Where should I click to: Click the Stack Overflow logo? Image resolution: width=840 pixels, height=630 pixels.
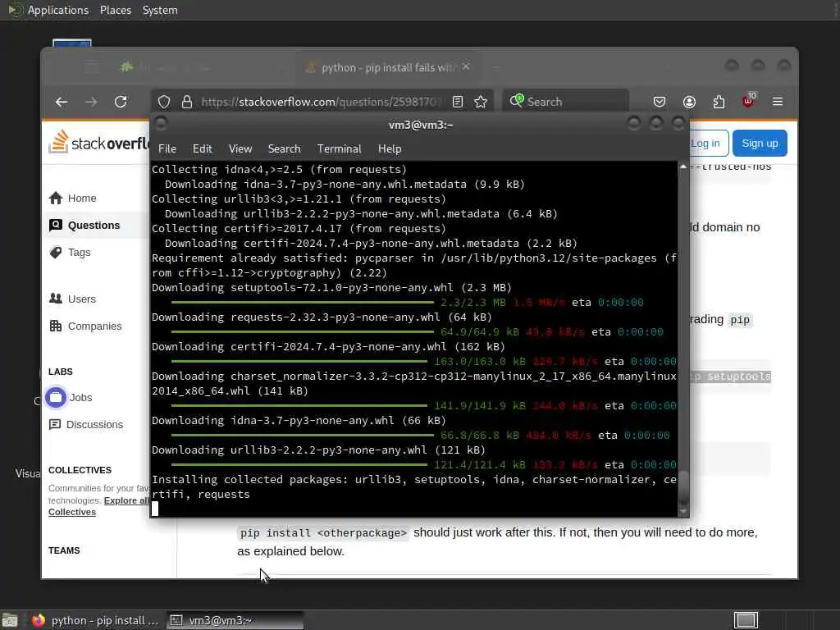(x=99, y=143)
